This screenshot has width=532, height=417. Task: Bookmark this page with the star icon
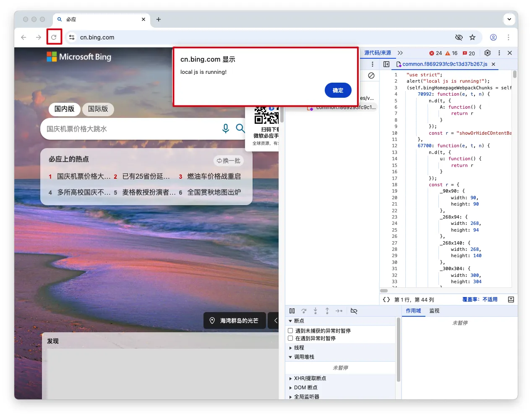point(472,37)
